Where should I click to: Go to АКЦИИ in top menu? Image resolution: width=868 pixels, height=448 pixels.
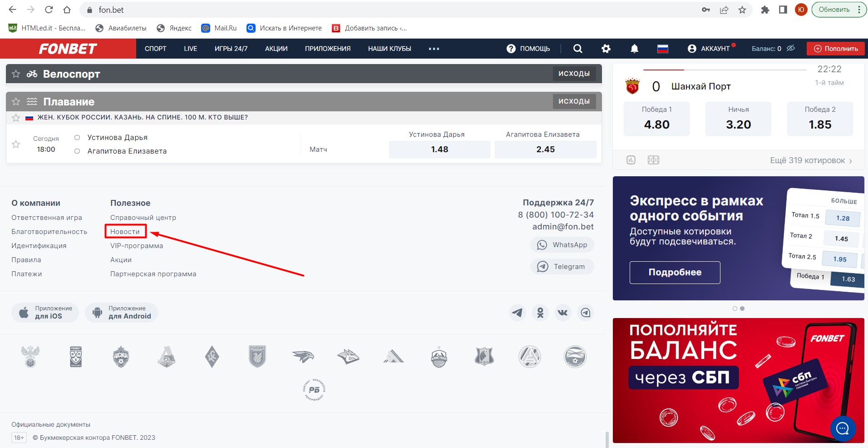click(x=276, y=49)
